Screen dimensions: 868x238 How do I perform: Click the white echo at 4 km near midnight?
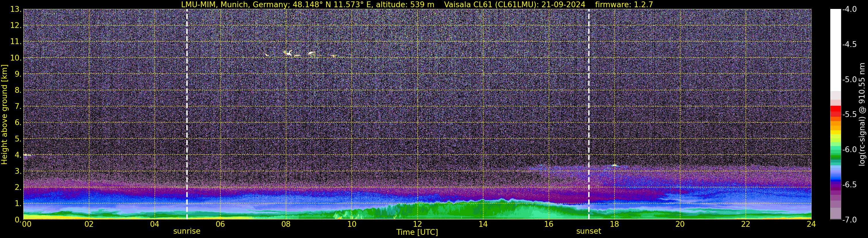pyautogui.click(x=27, y=155)
